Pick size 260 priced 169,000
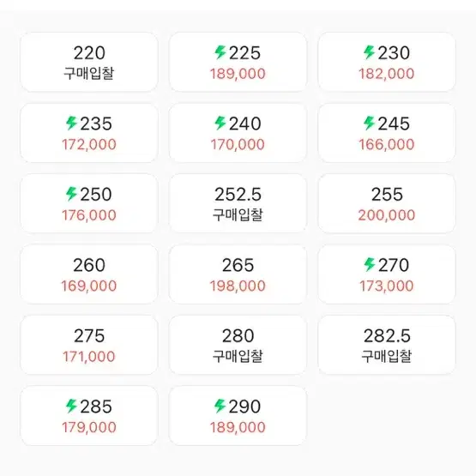 89,274
